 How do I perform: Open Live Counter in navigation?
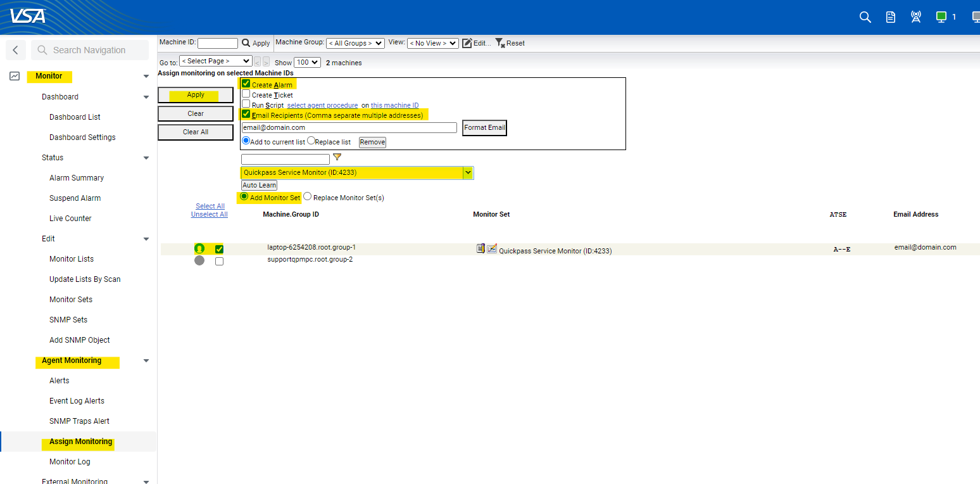coord(70,219)
